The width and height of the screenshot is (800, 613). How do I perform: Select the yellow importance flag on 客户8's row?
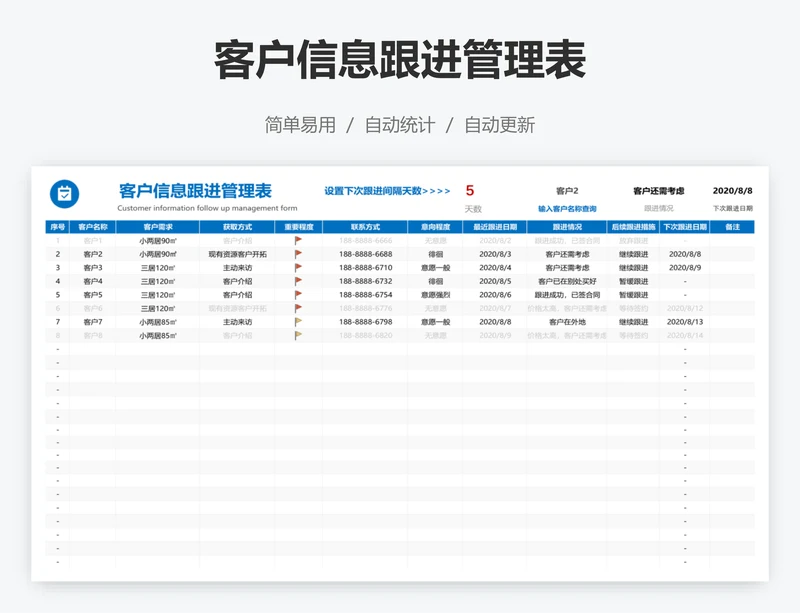(296, 335)
